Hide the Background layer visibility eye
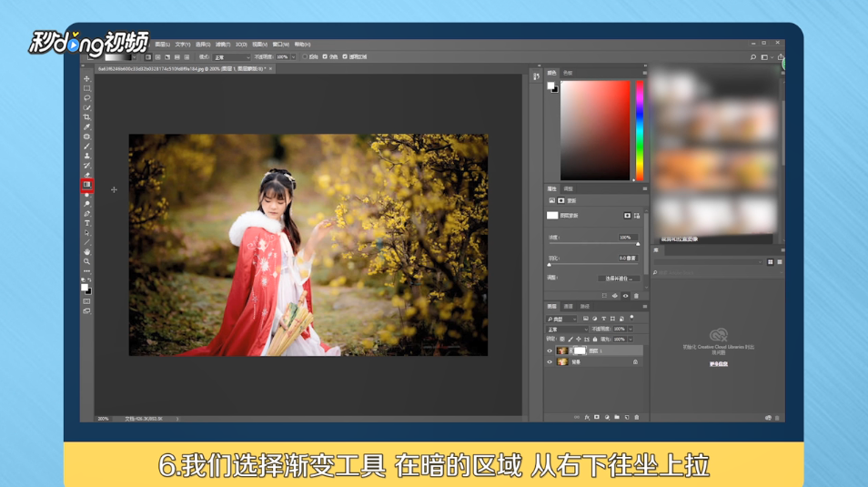This screenshot has width=868, height=487. [550, 361]
